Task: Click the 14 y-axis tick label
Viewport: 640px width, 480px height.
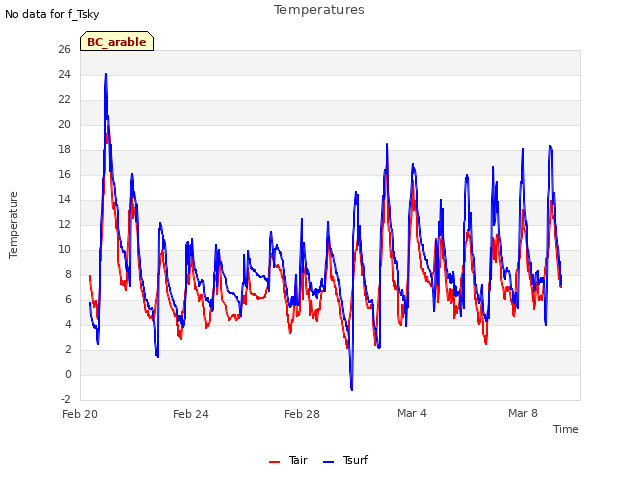Action: pos(64,200)
